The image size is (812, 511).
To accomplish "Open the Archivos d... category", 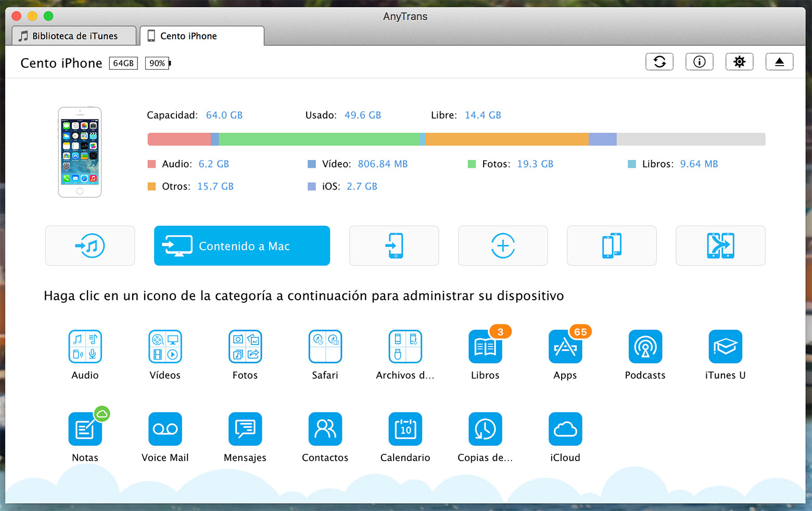I will (405, 347).
